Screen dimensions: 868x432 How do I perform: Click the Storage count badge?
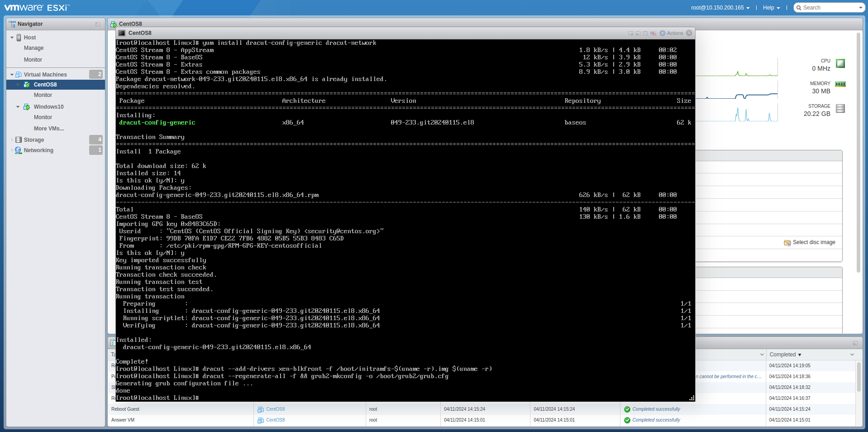point(96,139)
